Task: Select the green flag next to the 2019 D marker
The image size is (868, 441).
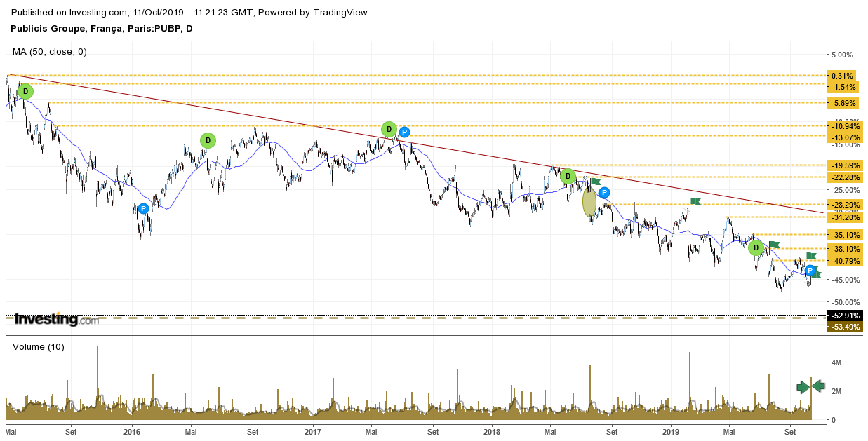Action: coord(774,245)
